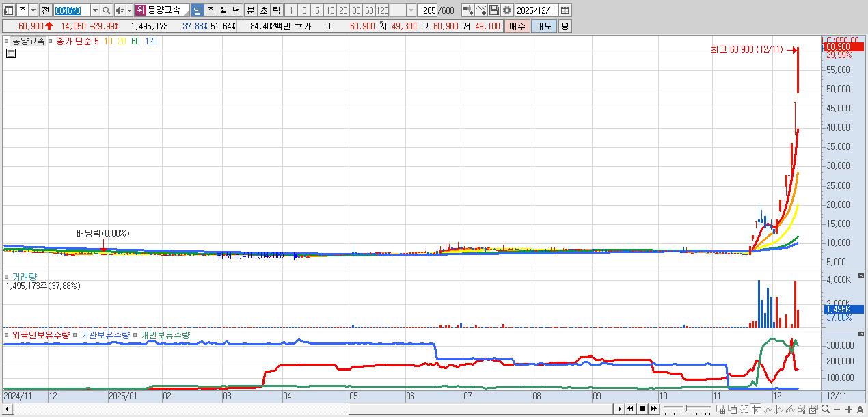Viewport: 868px width, 417px height.
Task: Click the speaker sound icon
Action: [x=120, y=10]
